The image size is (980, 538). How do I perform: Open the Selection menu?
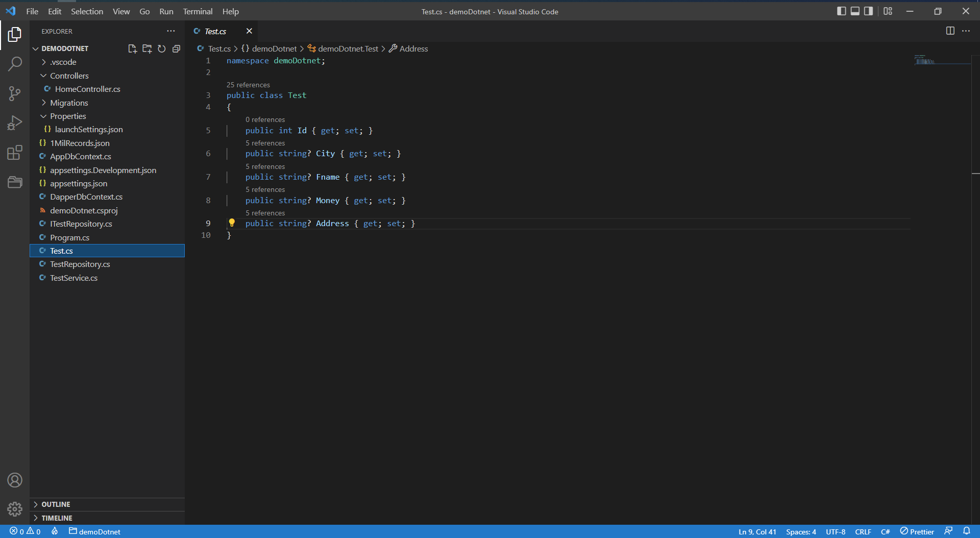click(x=87, y=11)
